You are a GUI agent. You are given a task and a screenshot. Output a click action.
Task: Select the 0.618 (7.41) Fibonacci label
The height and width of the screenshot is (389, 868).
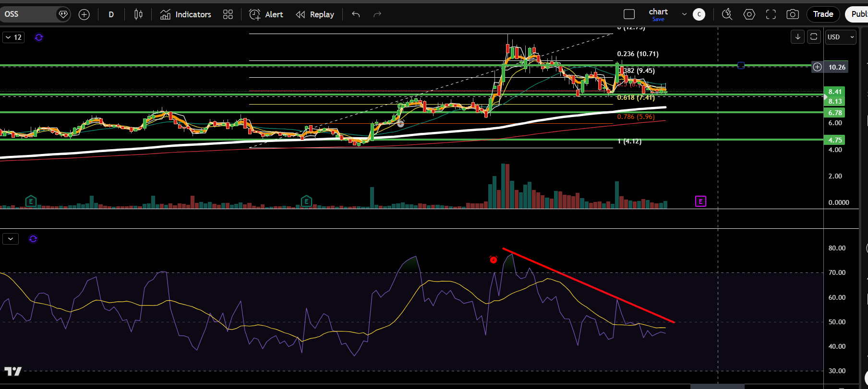click(636, 97)
